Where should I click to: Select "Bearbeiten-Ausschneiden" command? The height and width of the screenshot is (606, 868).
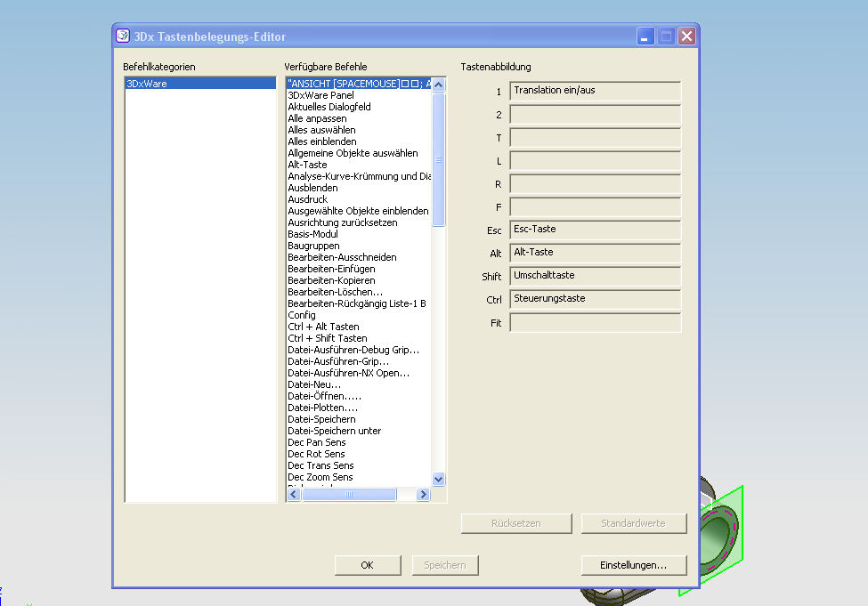tap(358, 257)
